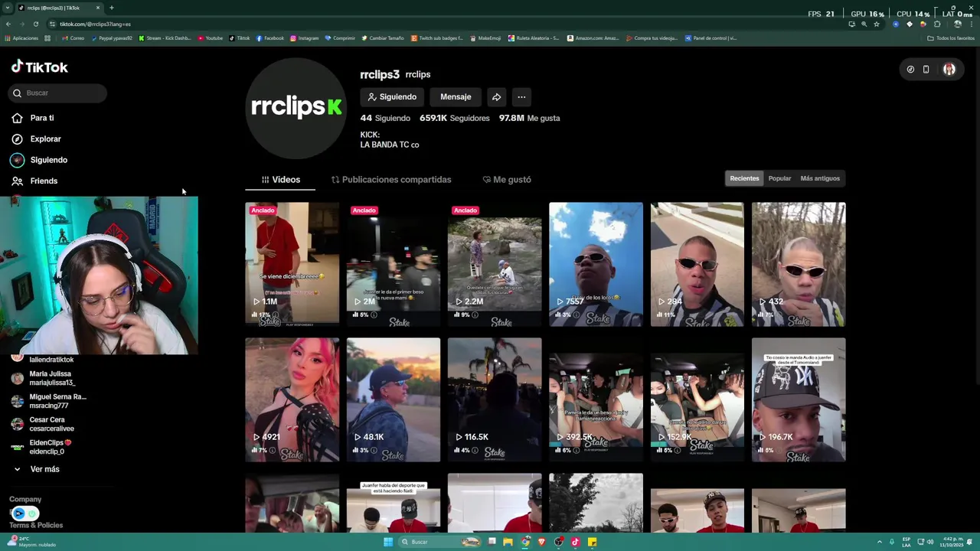Open Miguel Serna followed account
The image size is (980, 551).
coord(48,402)
